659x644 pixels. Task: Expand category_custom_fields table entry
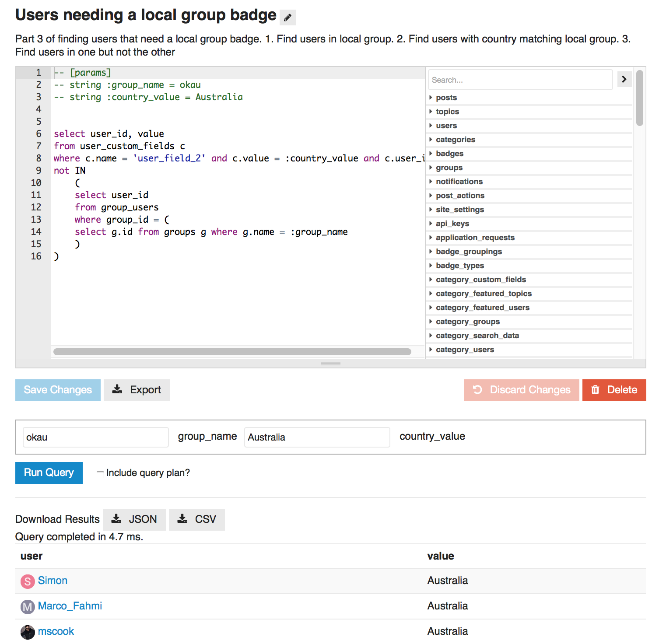[x=480, y=280]
